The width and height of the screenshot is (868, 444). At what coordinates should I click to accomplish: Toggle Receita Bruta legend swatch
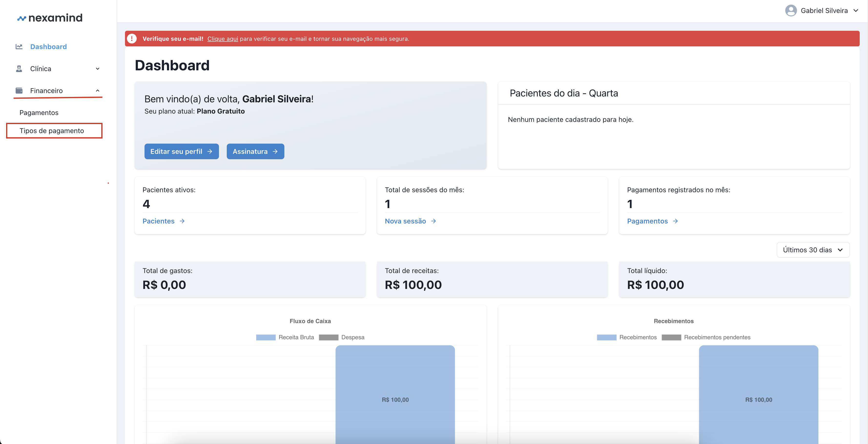tap(266, 338)
